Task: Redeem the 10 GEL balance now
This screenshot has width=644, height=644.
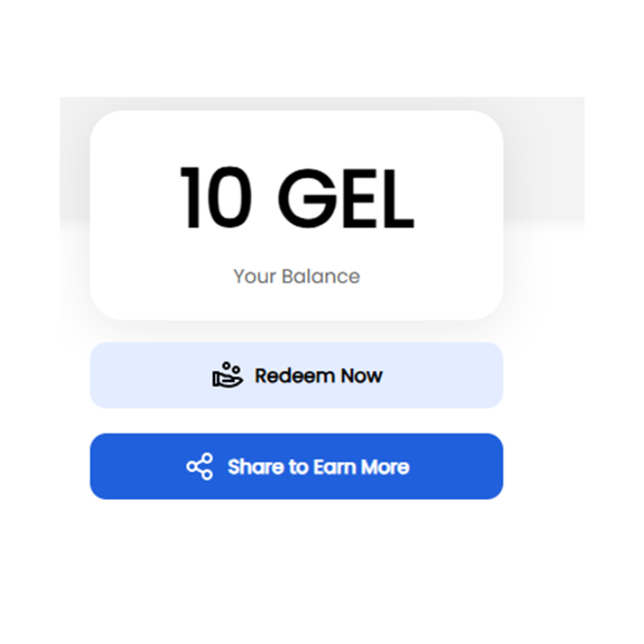Action: (x=296, y=375)
